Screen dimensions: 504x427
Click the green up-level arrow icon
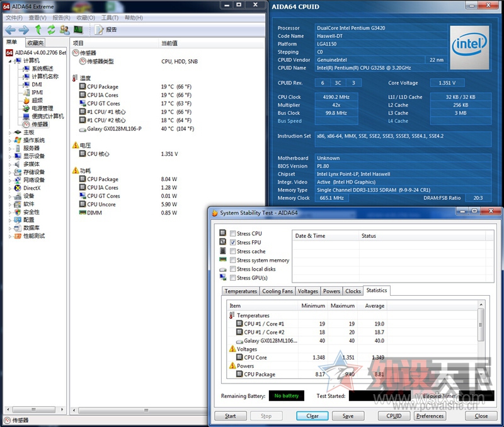pyautogui.click(x=38, y=30)
